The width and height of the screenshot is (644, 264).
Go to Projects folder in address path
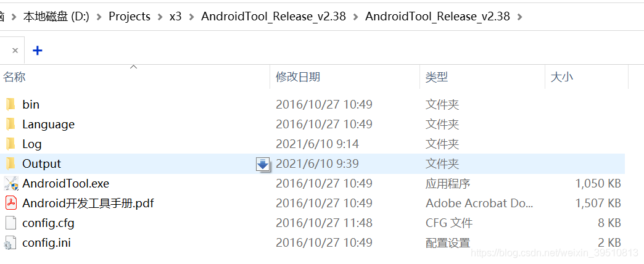130,17
